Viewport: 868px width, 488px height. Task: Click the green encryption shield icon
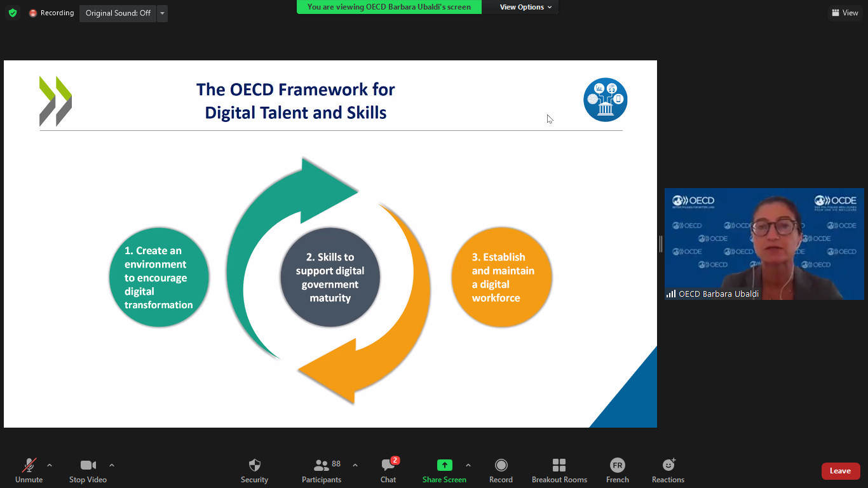tap(13, 13)
